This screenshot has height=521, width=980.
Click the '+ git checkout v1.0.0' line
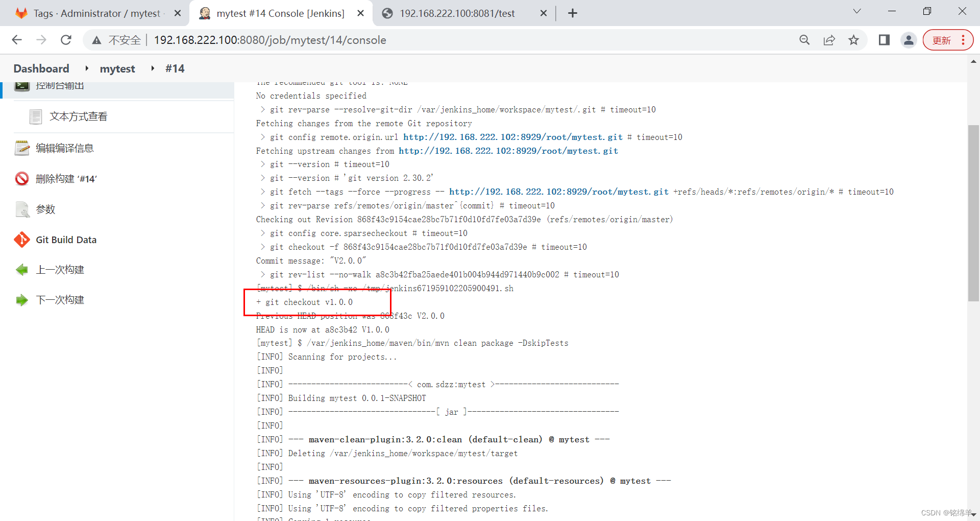(x=304, y=302)
